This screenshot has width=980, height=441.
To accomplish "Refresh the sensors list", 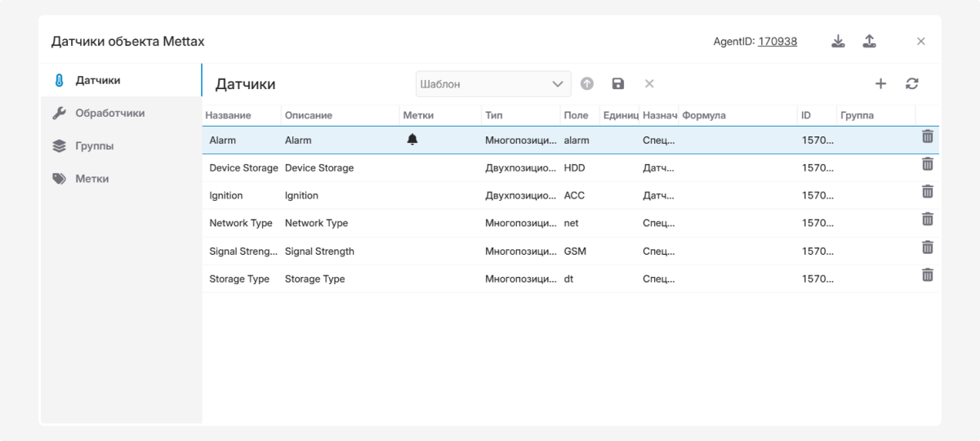I will 912,83.
